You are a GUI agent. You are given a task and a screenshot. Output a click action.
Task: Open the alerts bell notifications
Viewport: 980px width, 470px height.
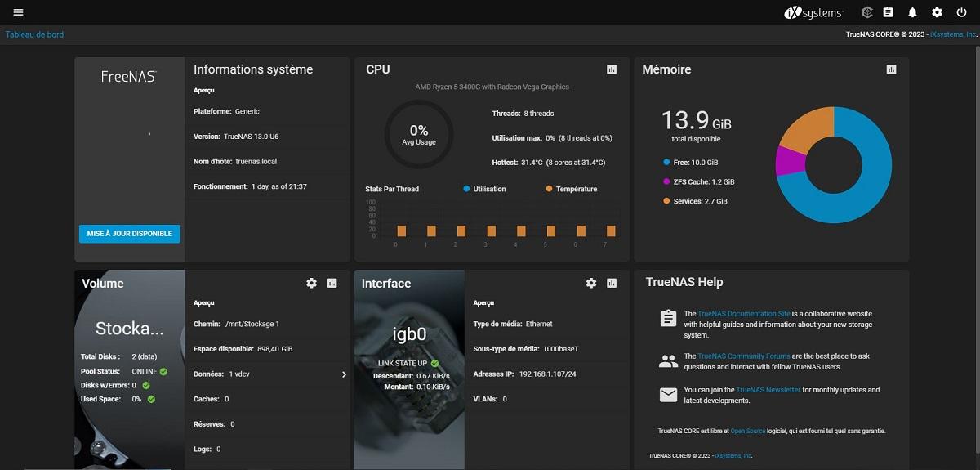[x=913, y=12]
